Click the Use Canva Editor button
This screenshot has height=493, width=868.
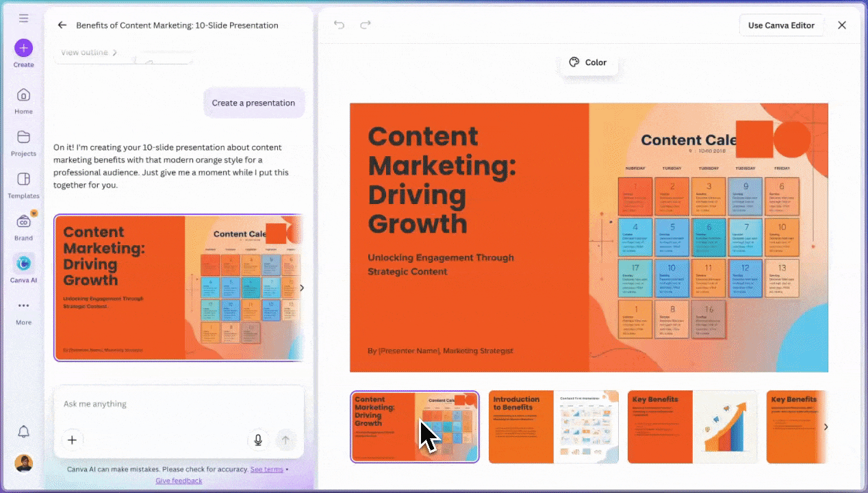click(781, 25)
